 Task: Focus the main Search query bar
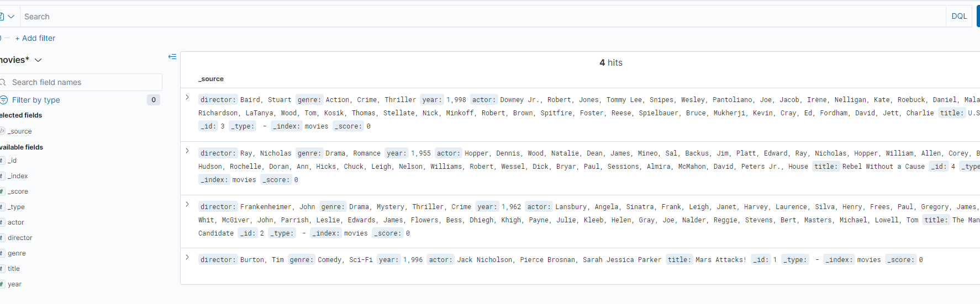tap(483, 17)
